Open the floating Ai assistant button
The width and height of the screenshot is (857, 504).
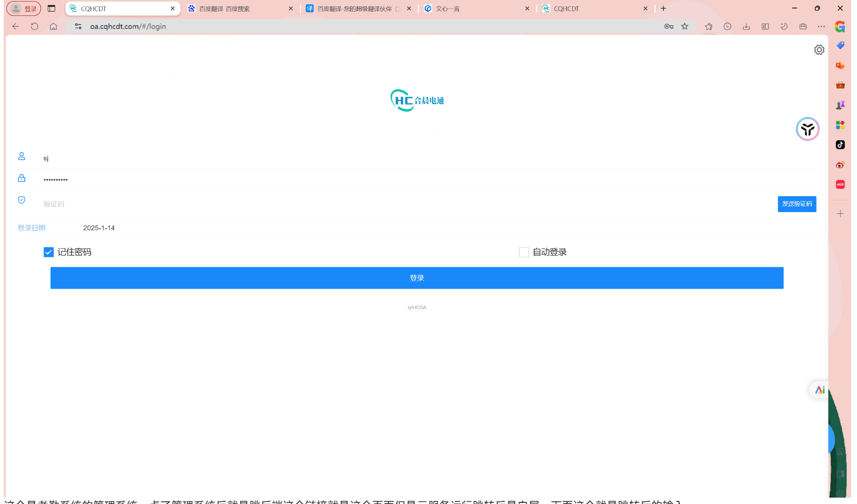(820, 390)
